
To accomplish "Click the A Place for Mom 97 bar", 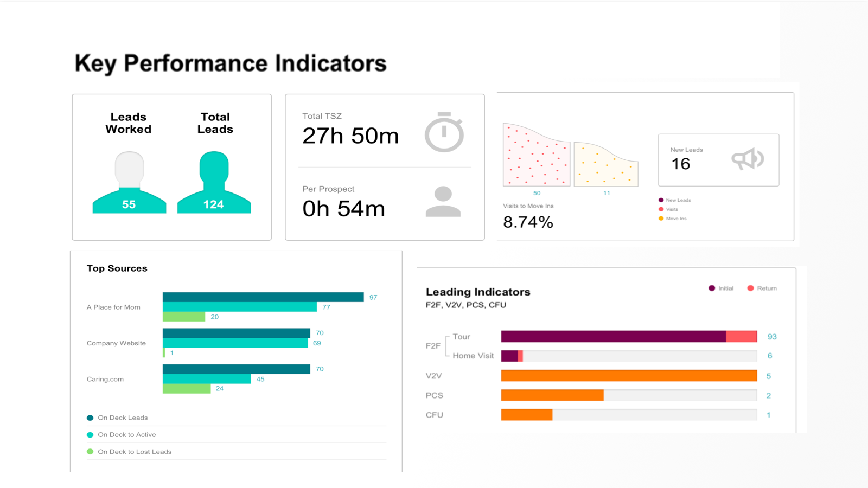I will coord(263,297).
